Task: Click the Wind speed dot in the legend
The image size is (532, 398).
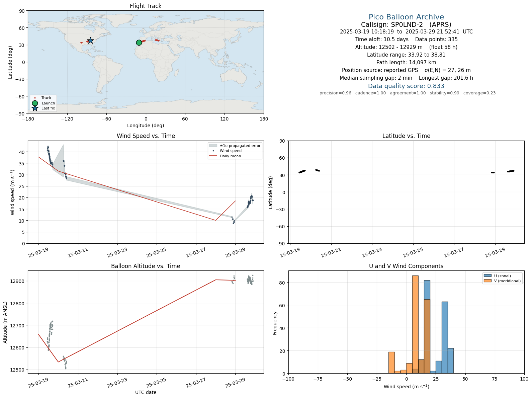Action: pos(213,151)
